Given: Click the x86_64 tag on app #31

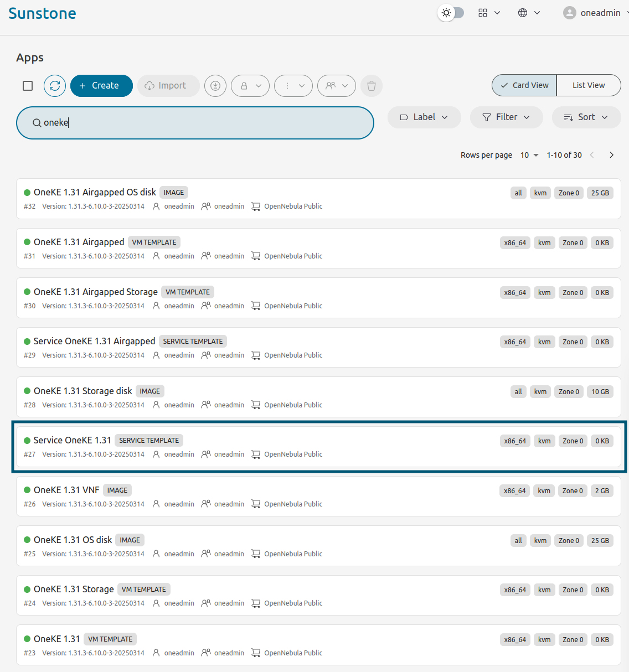Looking at the screenshot, I should click(x=515, y=243).
